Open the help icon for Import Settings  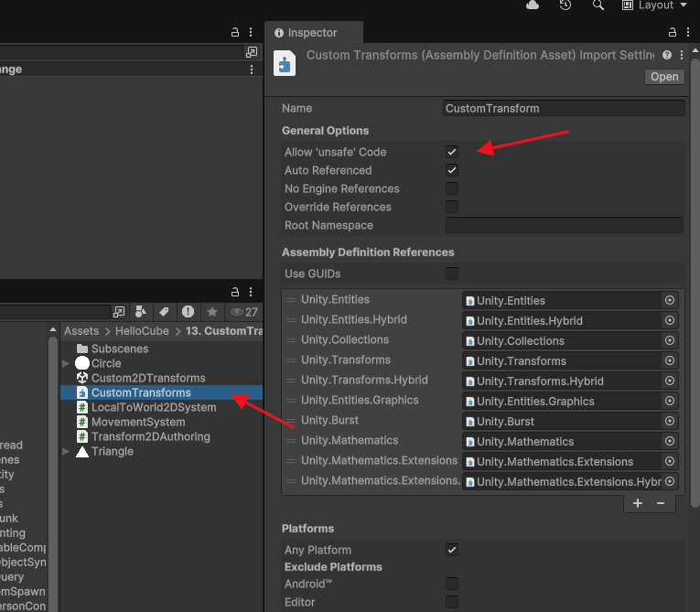667,55
